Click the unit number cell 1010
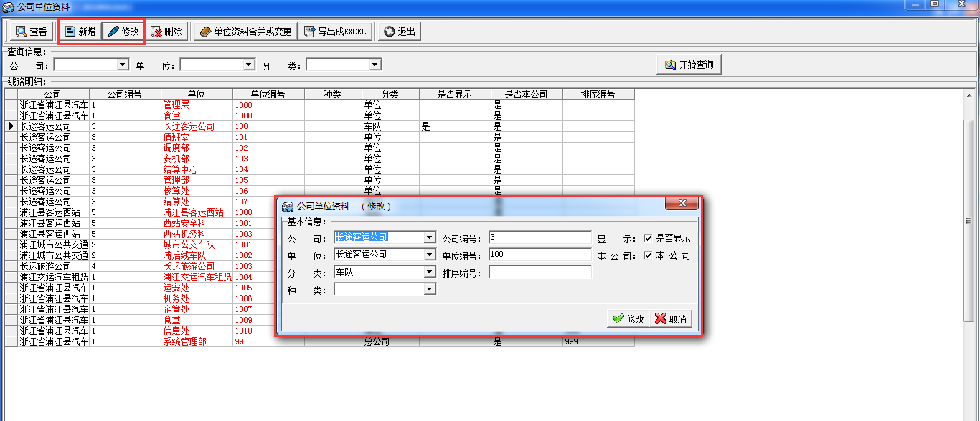This screenshot has width=980, height=421. coord(254,331)
